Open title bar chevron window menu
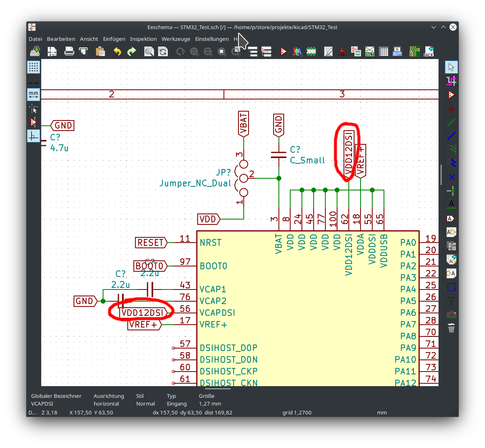The height and width of the screenshot is (448, 485). click(x=434, y=27)
